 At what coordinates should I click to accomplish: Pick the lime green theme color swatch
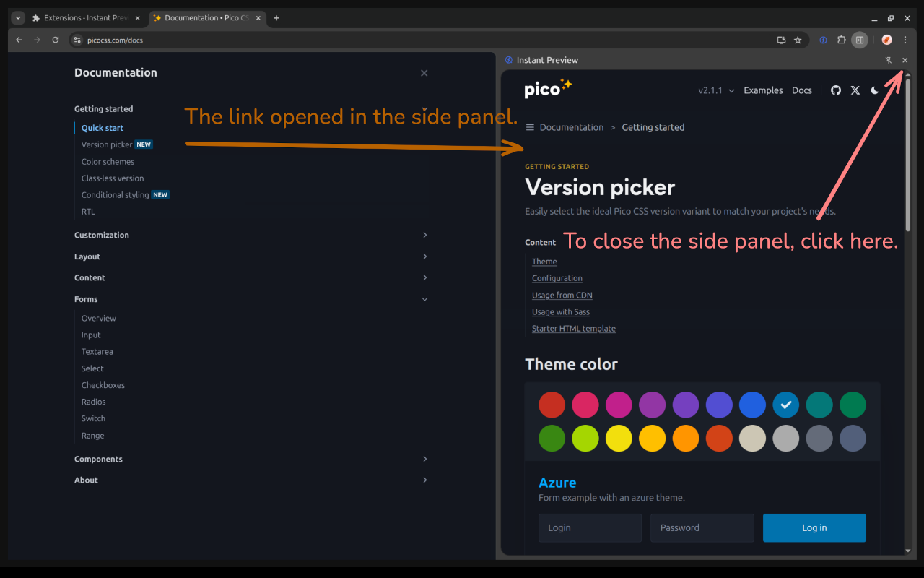point(585,439)
